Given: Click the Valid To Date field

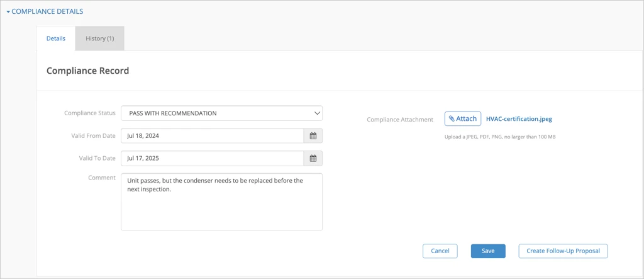Looking at the screenshot, I should (x=213, y=158).
